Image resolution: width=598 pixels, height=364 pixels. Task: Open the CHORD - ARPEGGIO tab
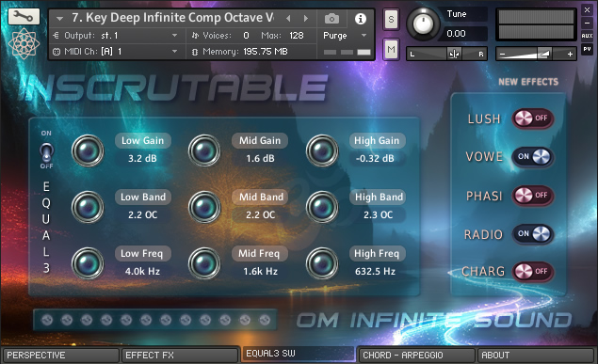(416, 356)
